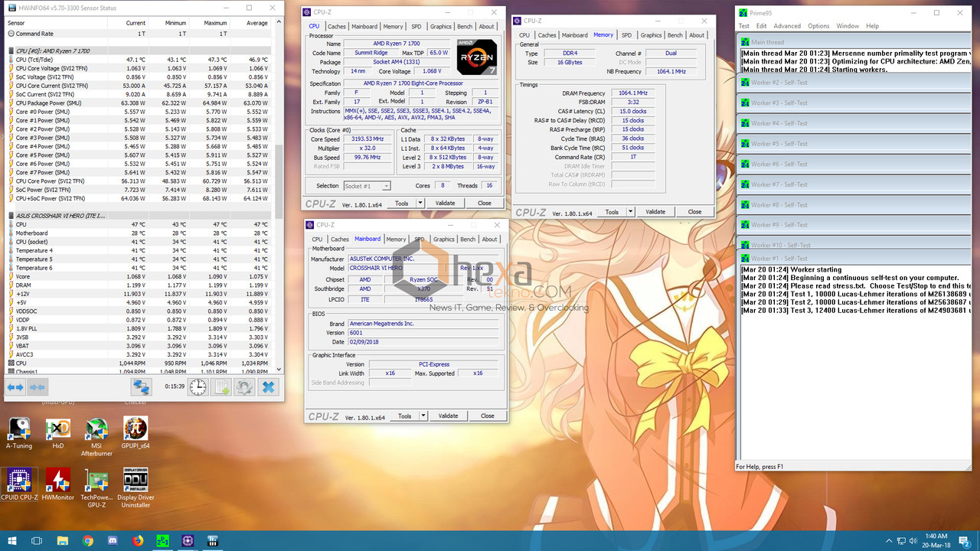The width and height of the screenshot is (980, 551).
Task: Click HWiNFO sensor list scrollbar down arrow
Action: [279, 370]
